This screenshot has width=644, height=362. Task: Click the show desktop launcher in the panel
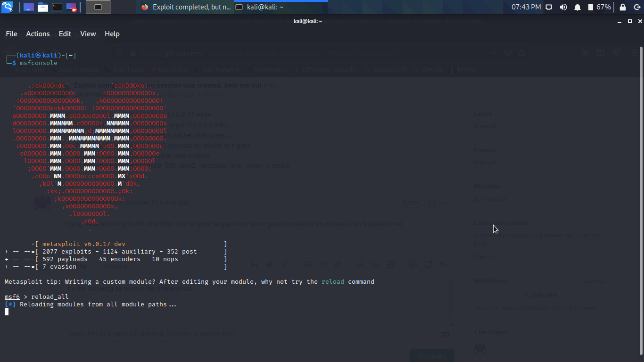[29, 7]
